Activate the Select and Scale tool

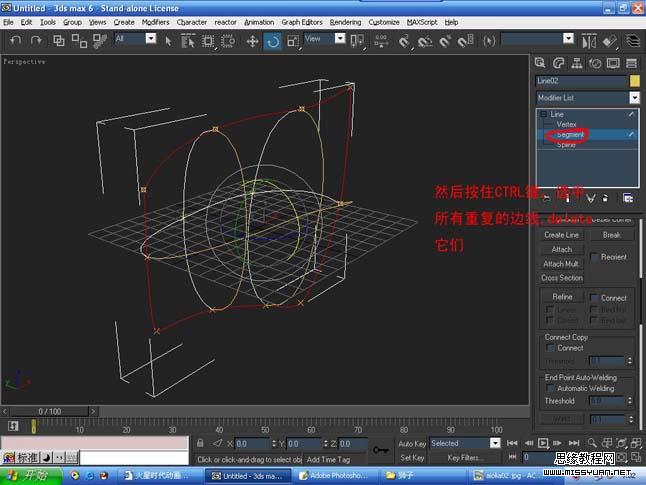click(293, 41)
